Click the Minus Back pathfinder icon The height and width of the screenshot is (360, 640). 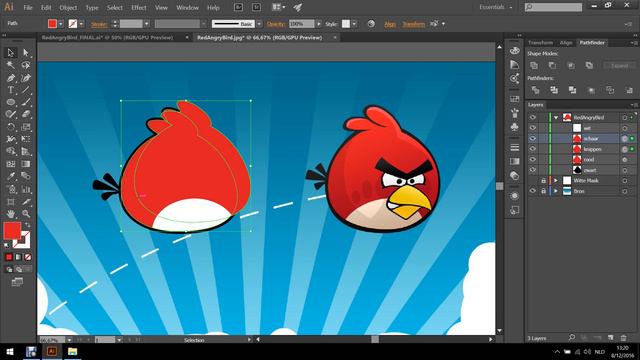[x=629, y=90]
